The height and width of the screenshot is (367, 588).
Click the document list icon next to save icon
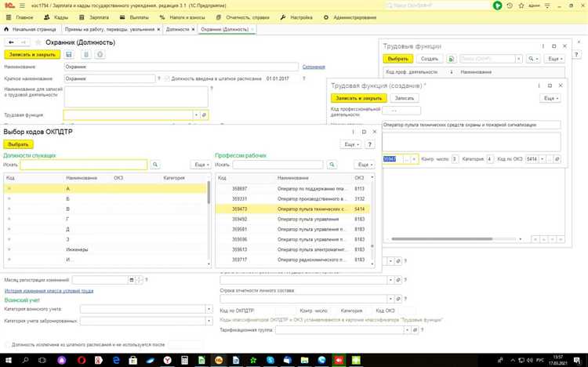(86, 55)
